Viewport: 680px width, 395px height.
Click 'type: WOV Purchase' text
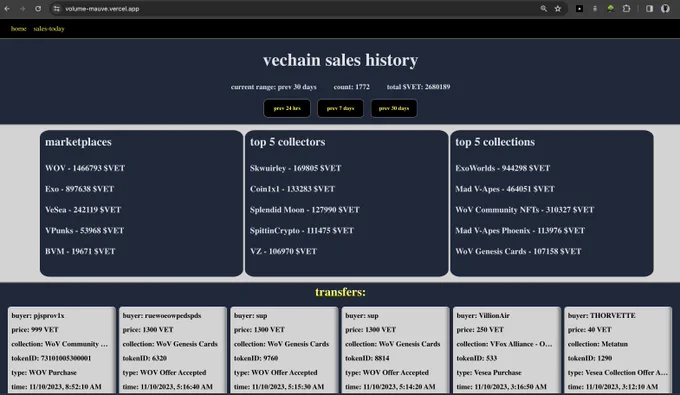point(44,372)
